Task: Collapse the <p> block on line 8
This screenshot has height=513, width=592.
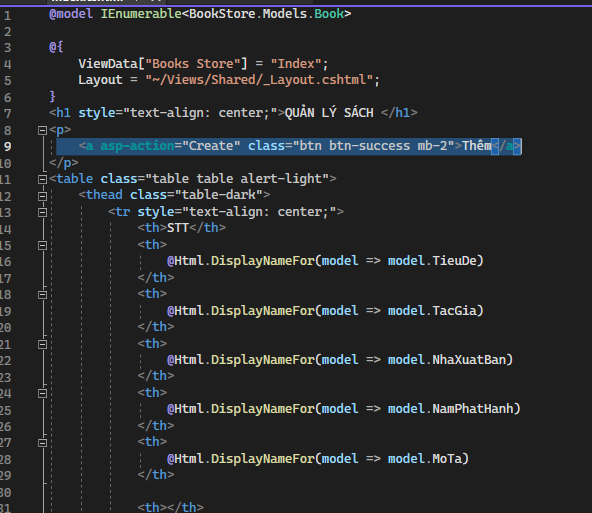Action: [x=42, y=131]
